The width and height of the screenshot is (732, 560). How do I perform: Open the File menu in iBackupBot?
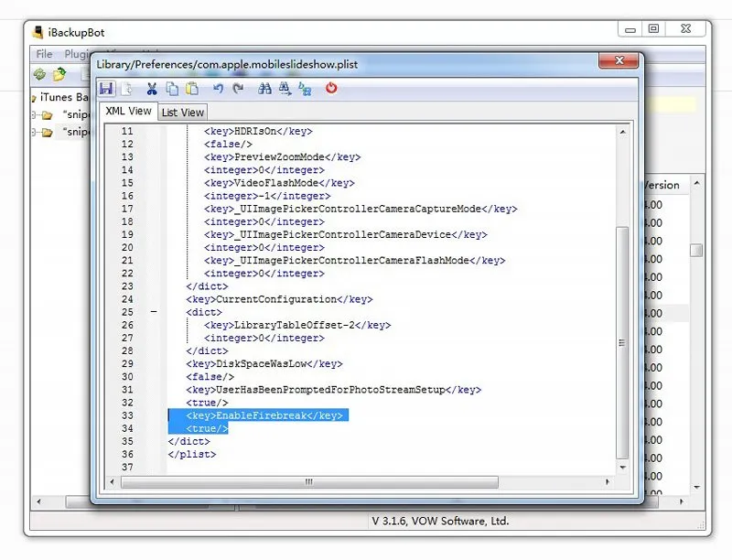click(x=44, y=54)
